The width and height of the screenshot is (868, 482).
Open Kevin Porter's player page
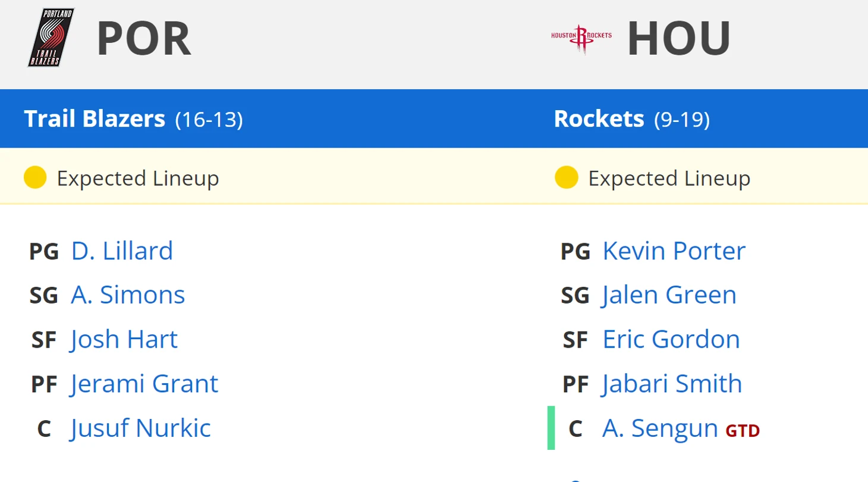tap(674, 251)
